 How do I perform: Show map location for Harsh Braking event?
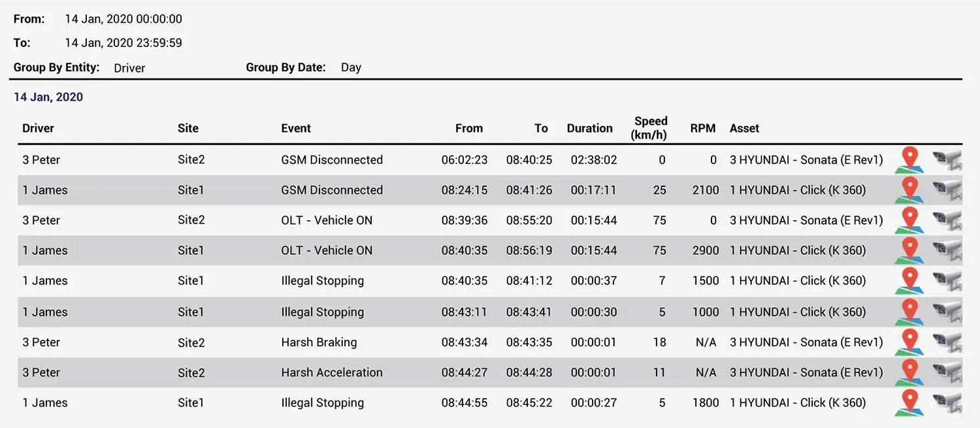coord(909,342)
